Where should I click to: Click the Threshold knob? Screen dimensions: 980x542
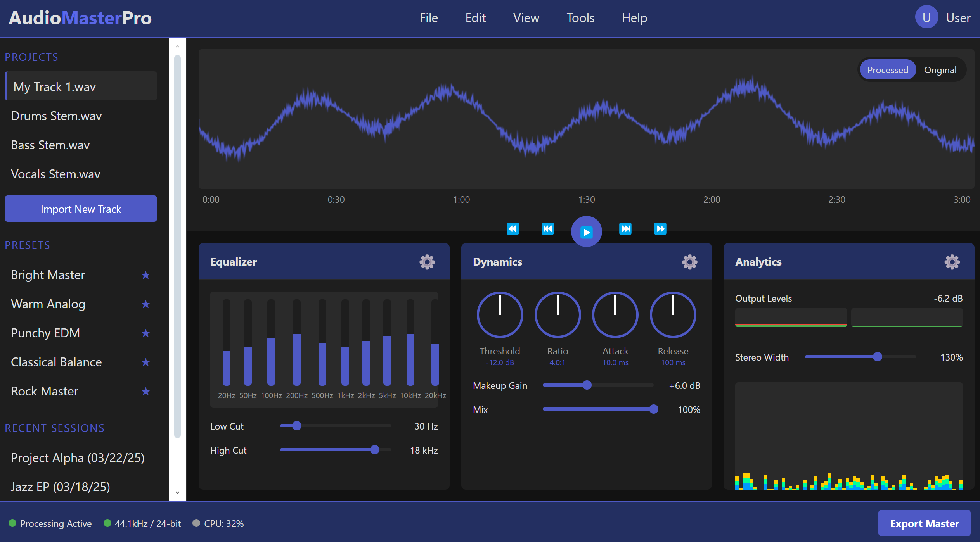click(x=500, y=315)
